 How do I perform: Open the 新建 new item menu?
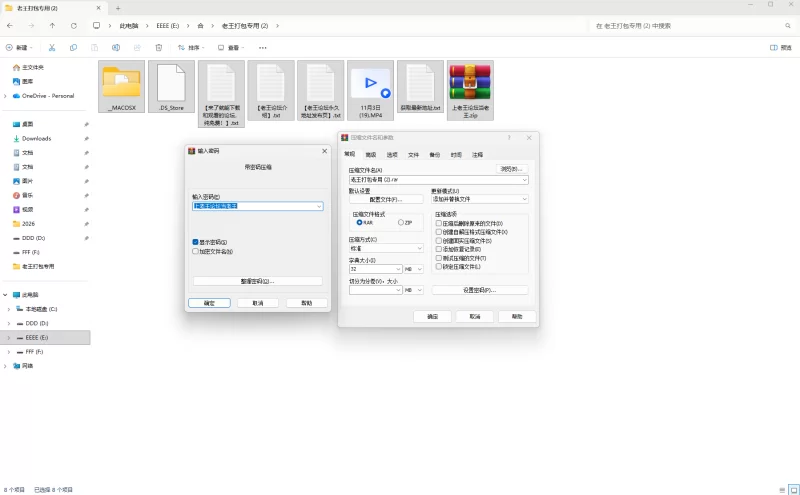tap(19, 47)
